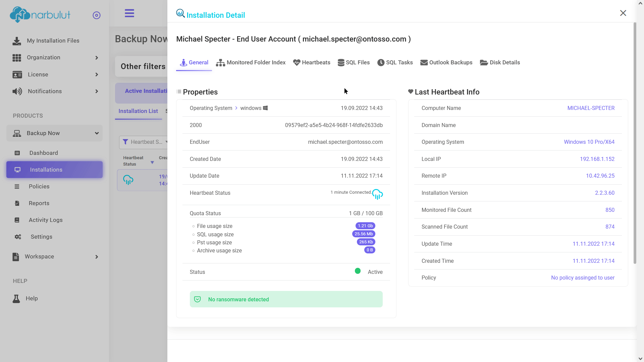
Task: Click the Reports file icon
Action: tap(17, 203)
